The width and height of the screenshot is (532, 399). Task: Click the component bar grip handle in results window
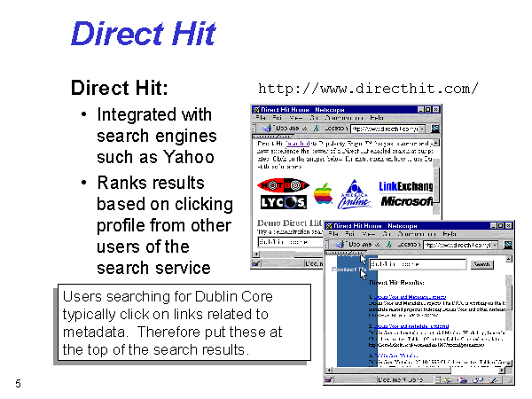point(438,380)
